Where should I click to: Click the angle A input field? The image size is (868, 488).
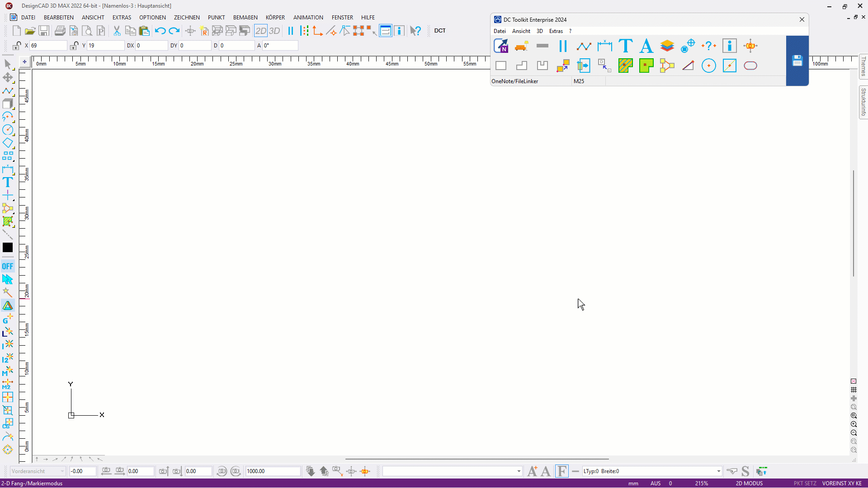[280, 46]
